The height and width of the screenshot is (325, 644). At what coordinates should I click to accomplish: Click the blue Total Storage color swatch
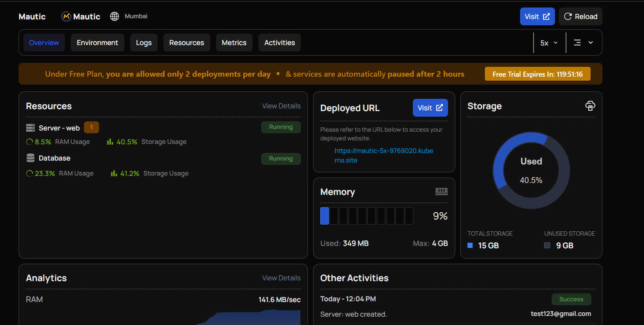pyautogui.click(x=470, y=246)
